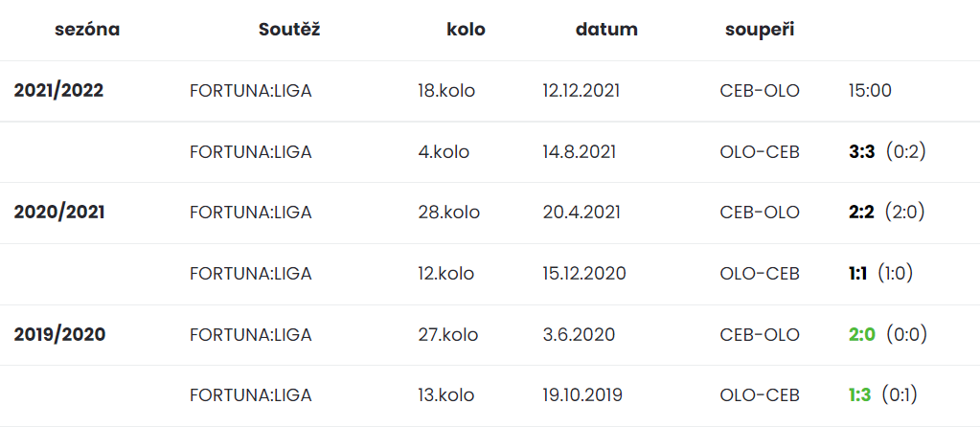Image resolution: width=980 pixels, height=427 pixels.
Task: Click the kolo column header
Action: [x=467, y=30]
